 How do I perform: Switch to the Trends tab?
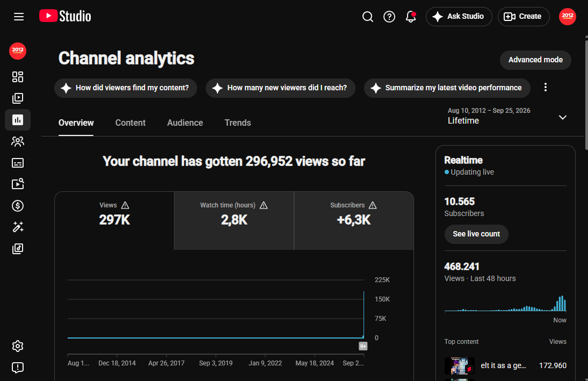[x=238, y=123]
